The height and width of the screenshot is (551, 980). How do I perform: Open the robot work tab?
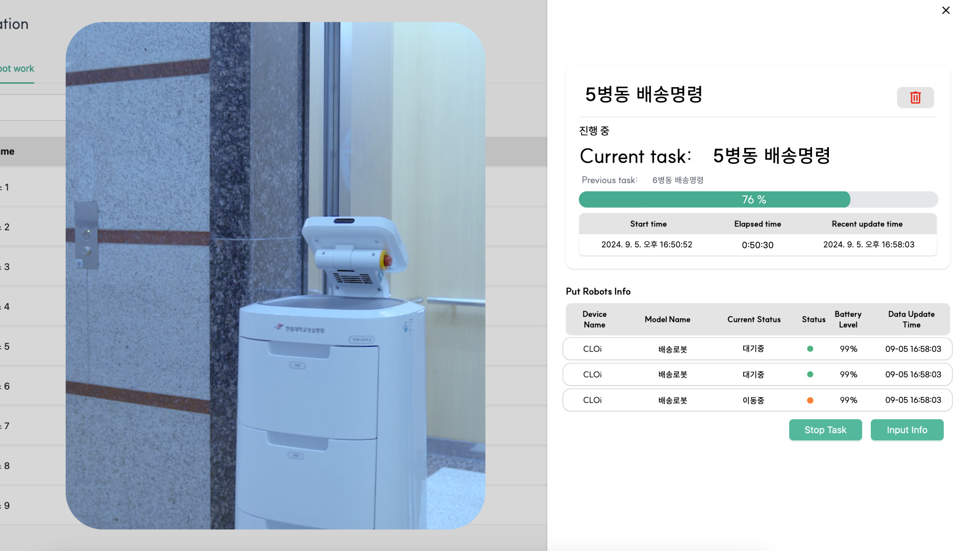[x=17, y=69]
